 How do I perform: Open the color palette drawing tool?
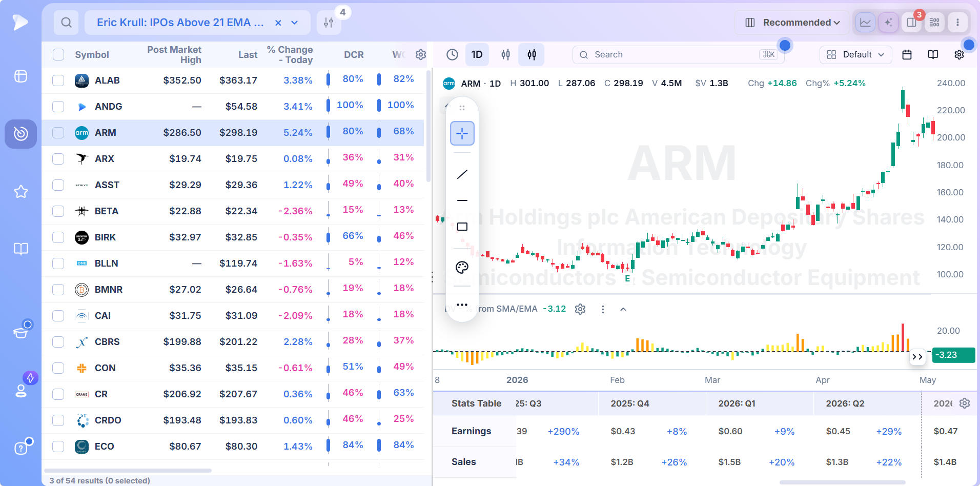[462, 267]
